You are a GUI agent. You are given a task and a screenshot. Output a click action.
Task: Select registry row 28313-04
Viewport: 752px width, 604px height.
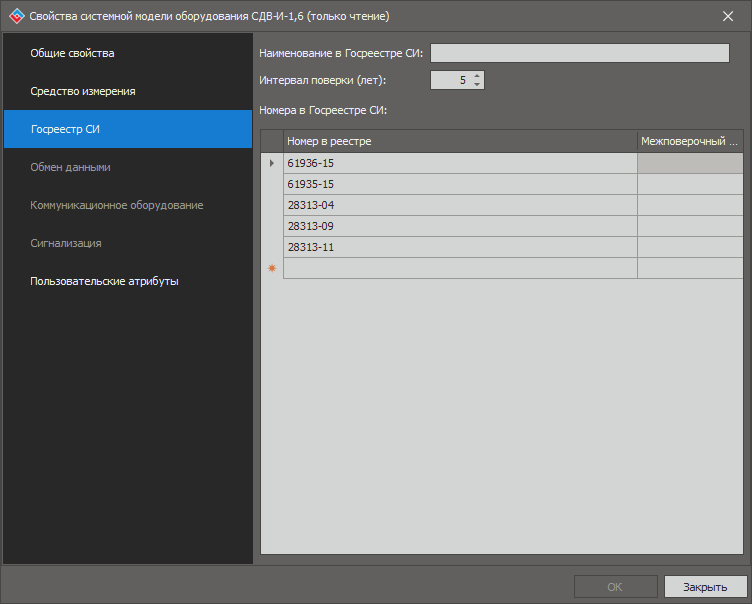point(460,205)
